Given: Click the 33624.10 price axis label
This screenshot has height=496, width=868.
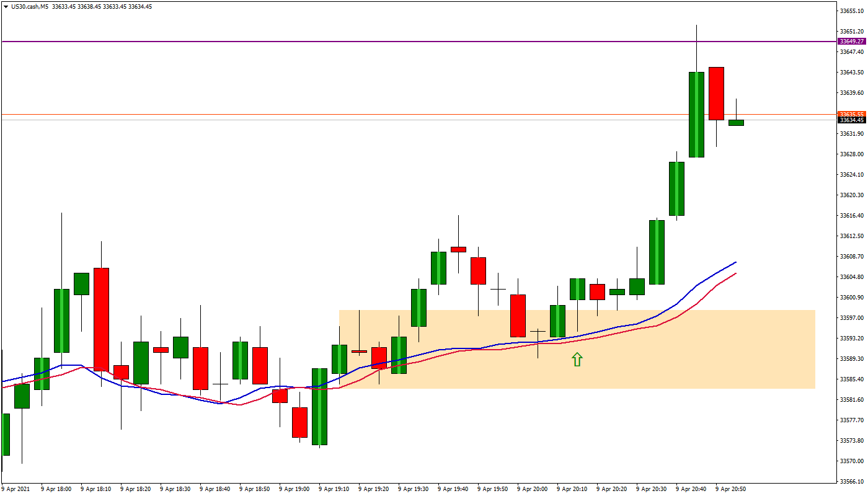Looking at the screenshot, I should 852,175.
